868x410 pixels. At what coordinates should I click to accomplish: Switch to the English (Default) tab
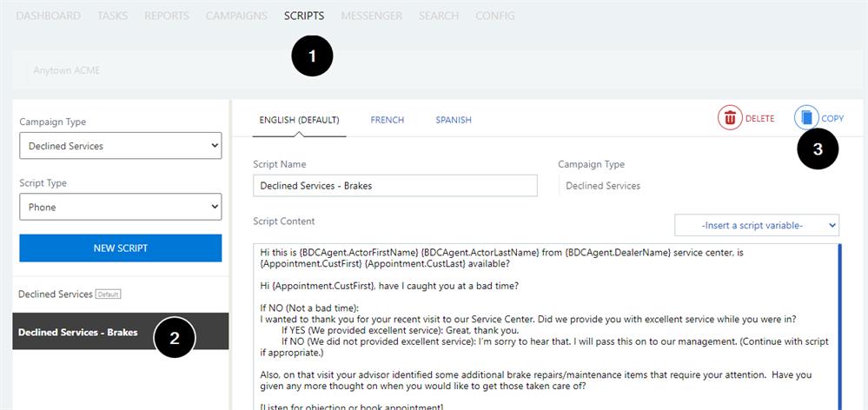point(299,120)
